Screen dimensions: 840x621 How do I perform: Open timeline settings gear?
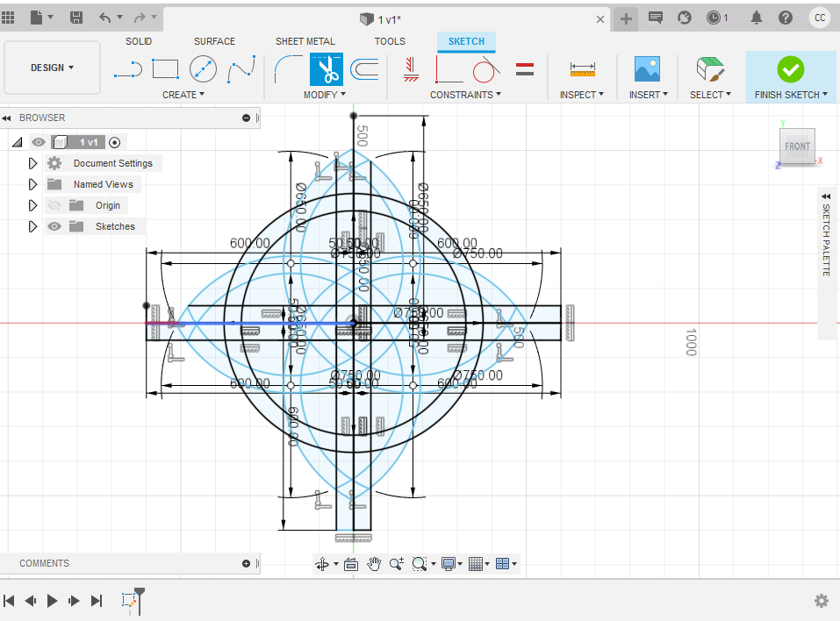pyautogui.click(x=822, y=601)
